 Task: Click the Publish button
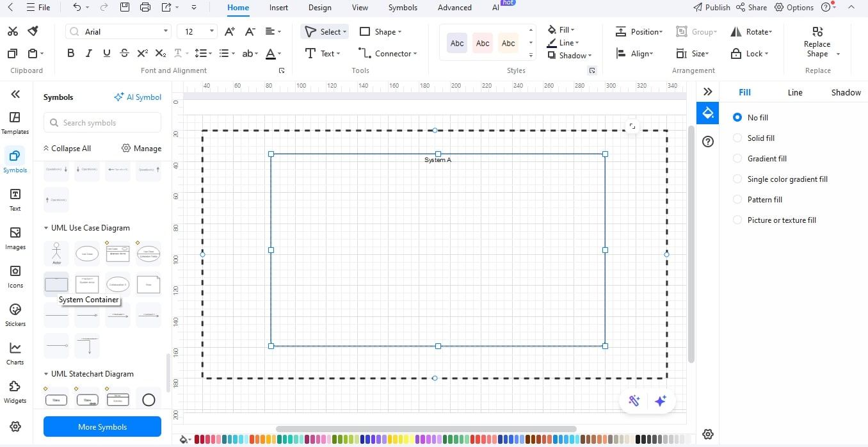[712, 8]
